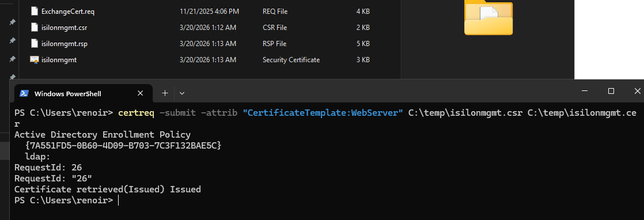
Task: Click the RequestId: "26" quoted line
Action: click(53, 179)
